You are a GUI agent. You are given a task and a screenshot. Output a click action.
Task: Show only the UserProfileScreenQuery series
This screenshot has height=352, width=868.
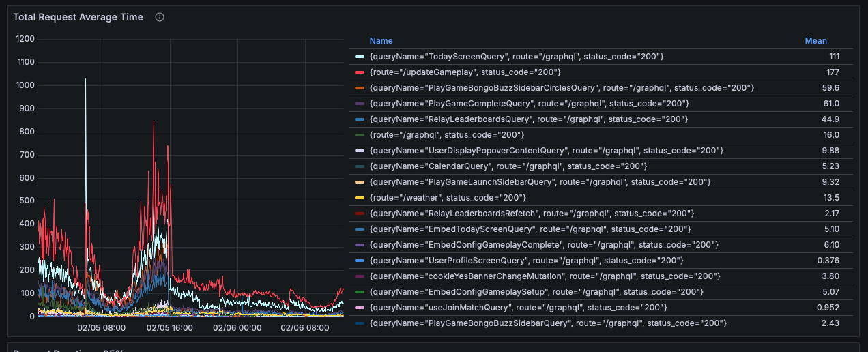tap(526, 261)
